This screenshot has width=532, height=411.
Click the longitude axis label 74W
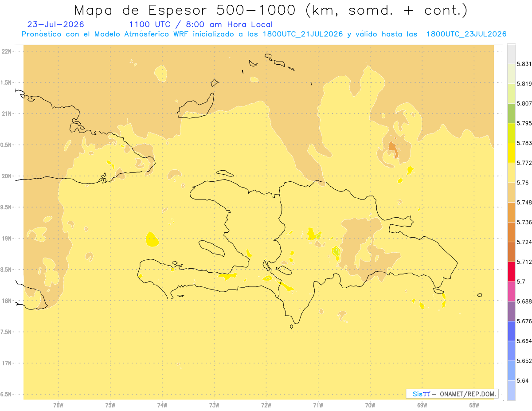pyautogui.click(x=162, y=405)
